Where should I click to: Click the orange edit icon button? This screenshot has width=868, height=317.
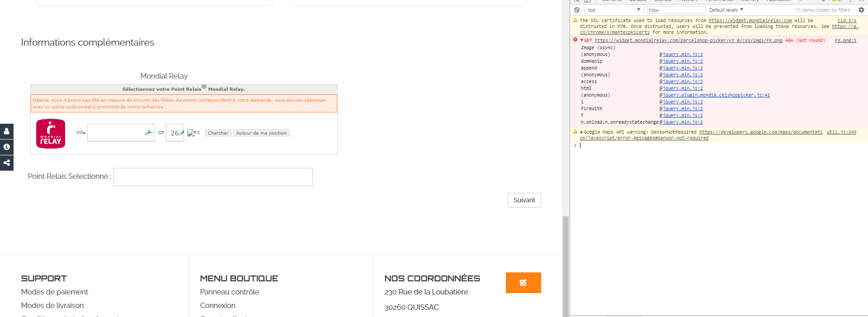click(x=523, y=283)
